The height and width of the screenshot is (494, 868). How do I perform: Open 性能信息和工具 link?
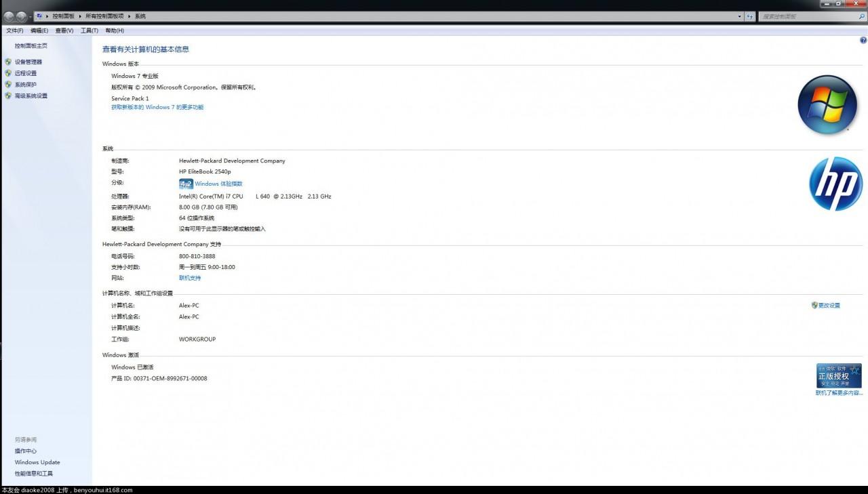point(34,474)
